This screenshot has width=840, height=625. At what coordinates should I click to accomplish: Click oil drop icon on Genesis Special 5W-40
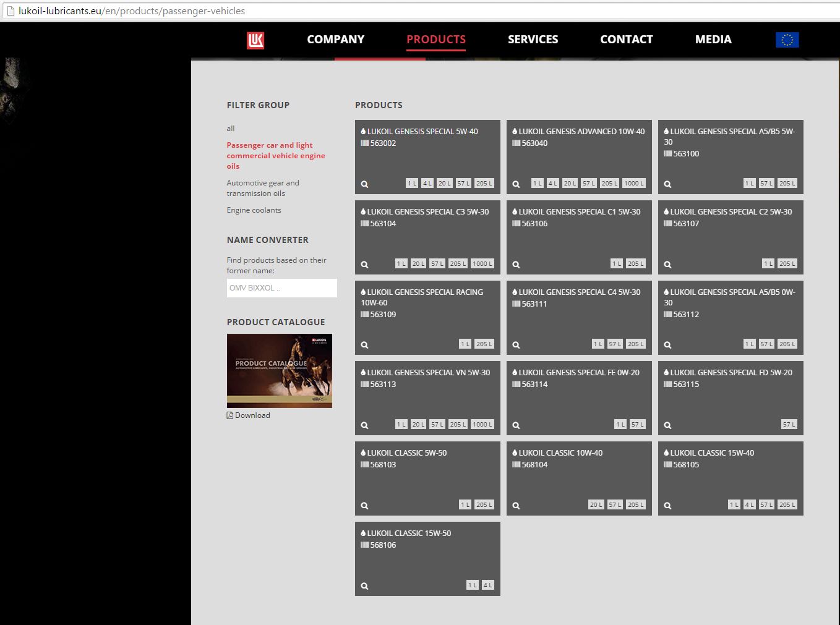tap(363, 131)
